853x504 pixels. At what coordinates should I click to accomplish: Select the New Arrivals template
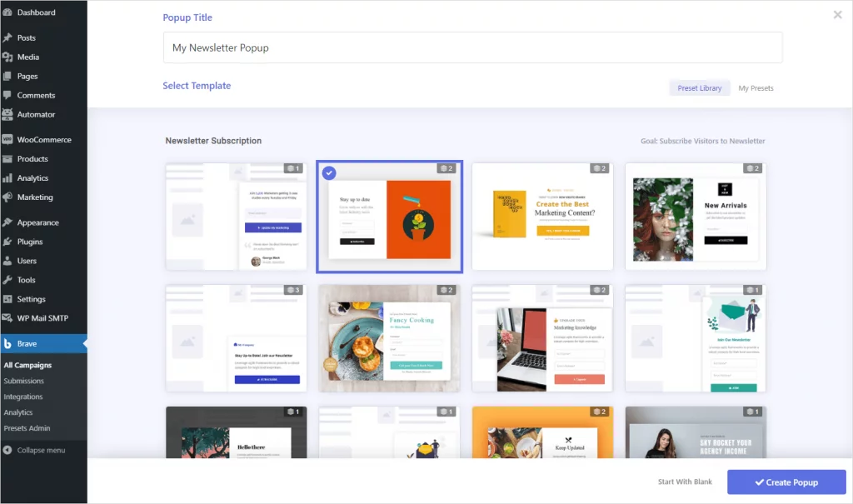pyautogui.click(x=696, y=216)
